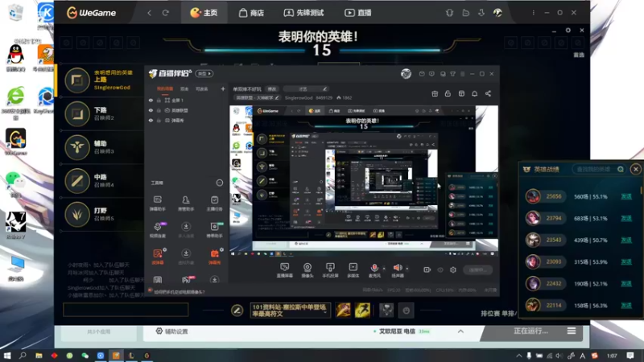Open the orange 弹幕秀 tool
644x362 pixels.
point(214,256)
